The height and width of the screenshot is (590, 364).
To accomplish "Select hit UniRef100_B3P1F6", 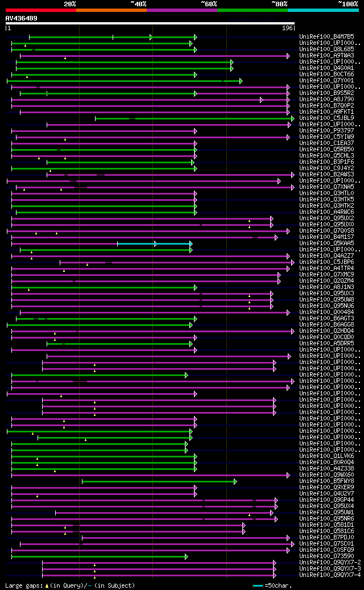I will pyautogui.click(x=326, y=162).
